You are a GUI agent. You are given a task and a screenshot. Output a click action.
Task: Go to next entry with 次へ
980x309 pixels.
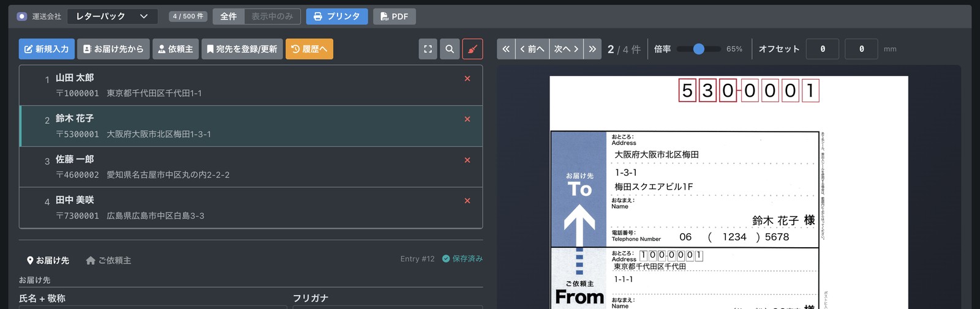567,49
